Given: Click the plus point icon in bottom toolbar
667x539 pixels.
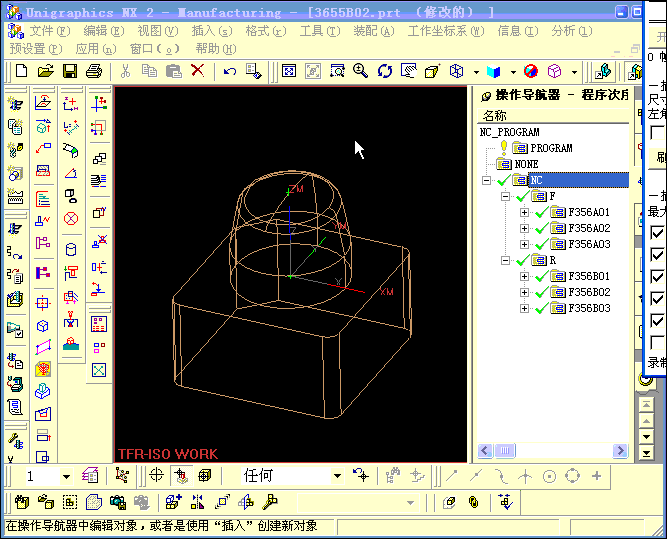Looking at the screenshot, I should click(596, 476).
